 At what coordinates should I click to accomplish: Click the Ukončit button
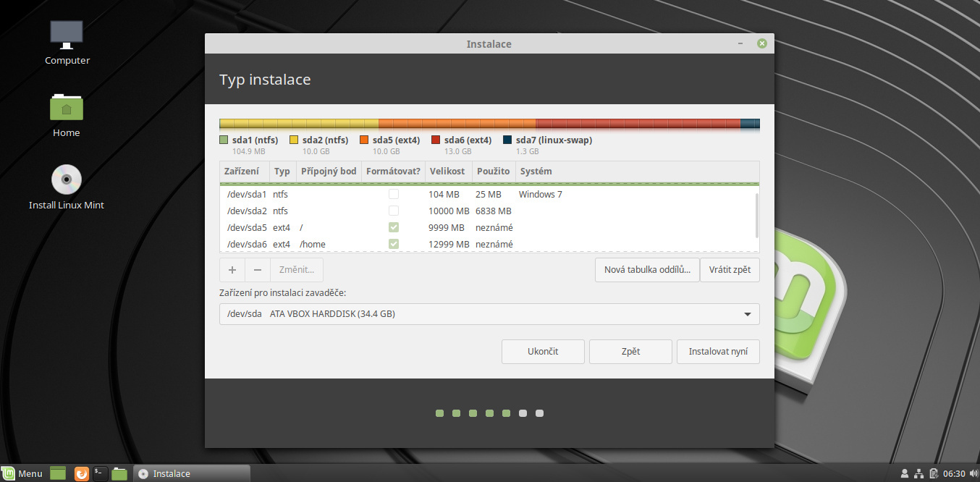click(543, 352)
